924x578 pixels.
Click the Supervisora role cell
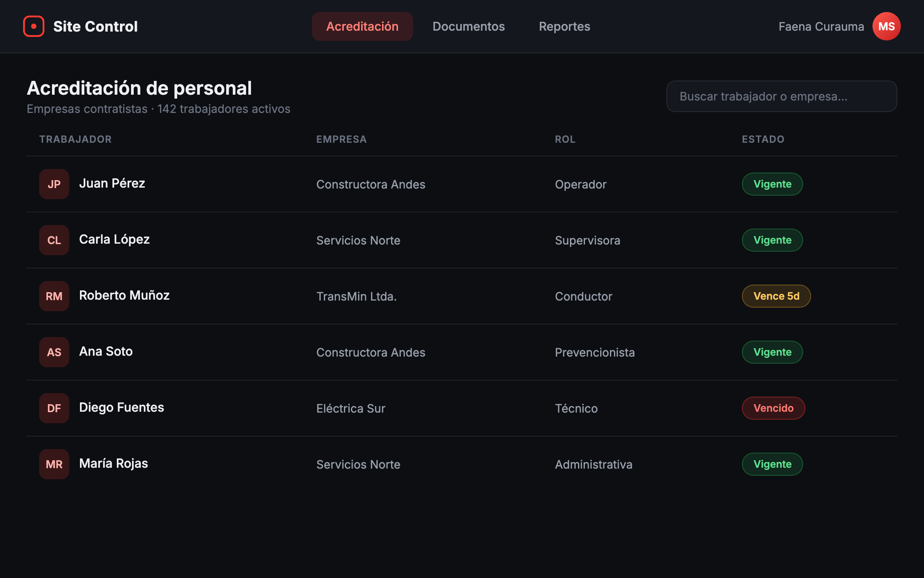587,240
